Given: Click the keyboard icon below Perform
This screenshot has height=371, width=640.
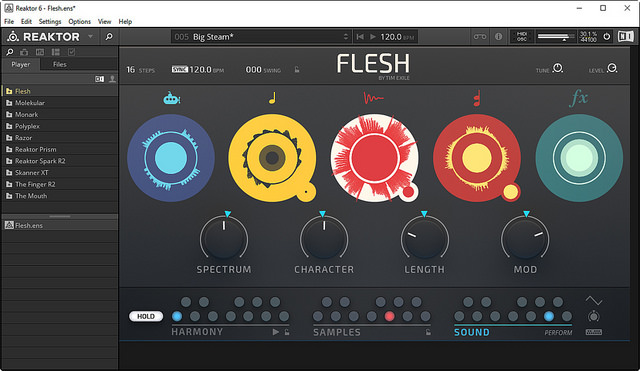Looking at the screenshot, I should tap(593, 332).
